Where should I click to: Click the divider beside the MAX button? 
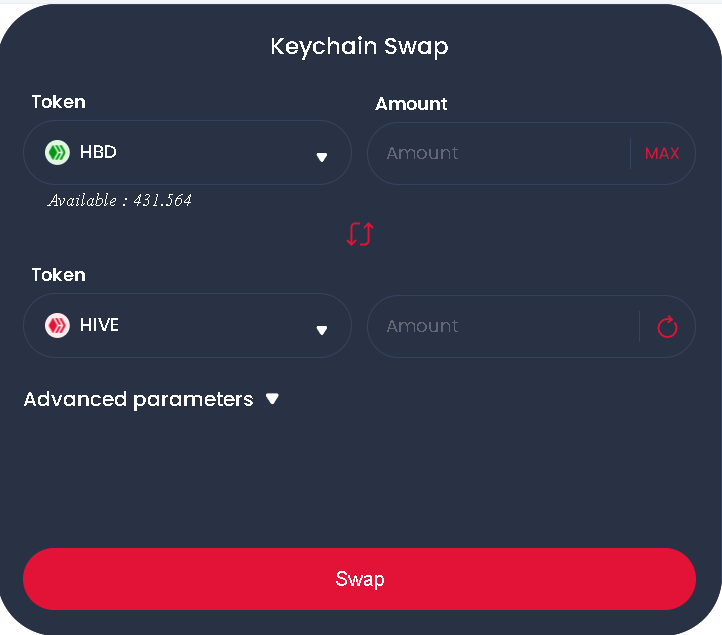[630, 153]
